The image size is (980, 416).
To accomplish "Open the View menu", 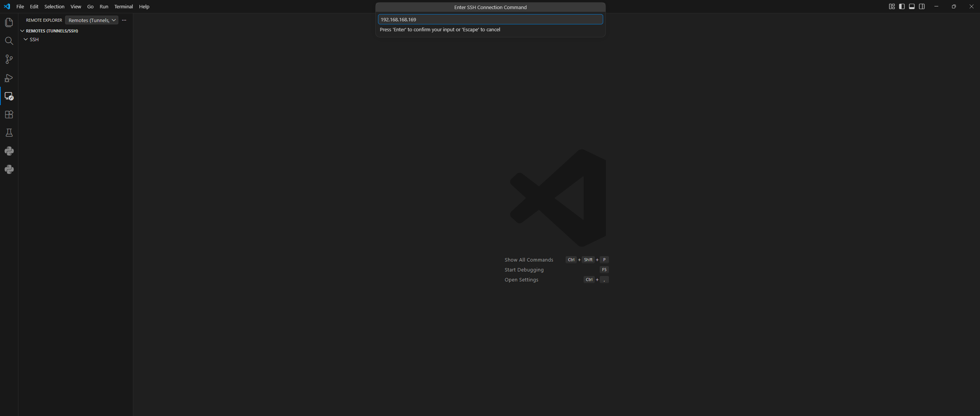I will tap(76, 7).
